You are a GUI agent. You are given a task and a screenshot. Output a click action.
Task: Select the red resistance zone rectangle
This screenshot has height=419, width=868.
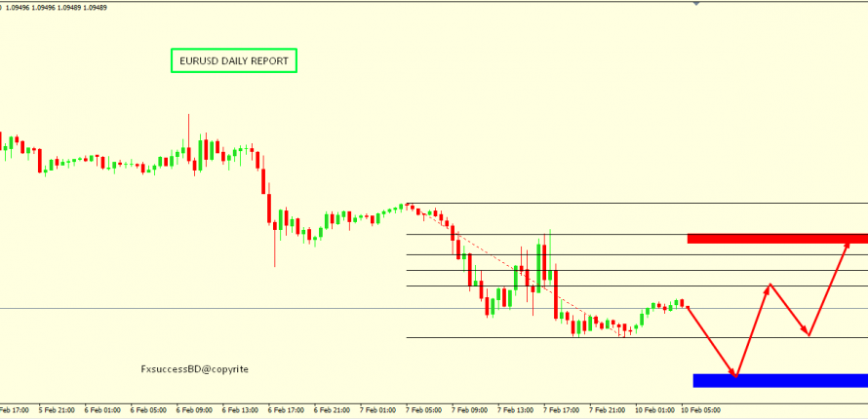(x=776, y=238)
